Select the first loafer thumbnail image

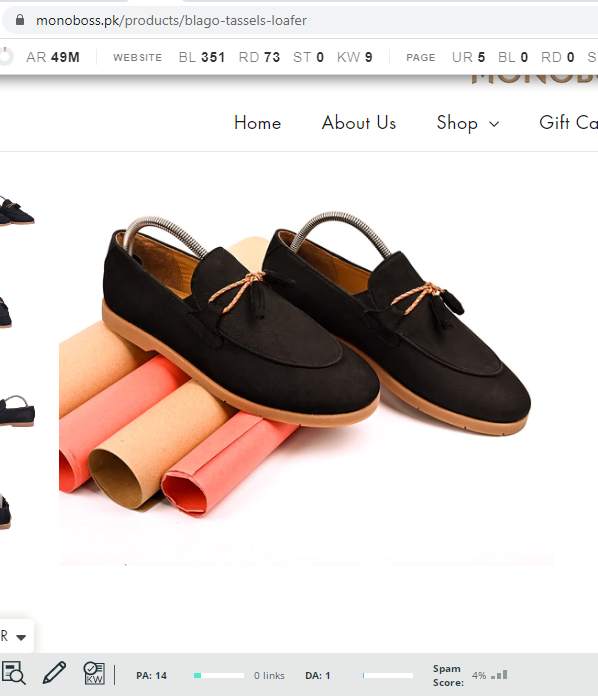pyautogui.click(x=17, y=210)
